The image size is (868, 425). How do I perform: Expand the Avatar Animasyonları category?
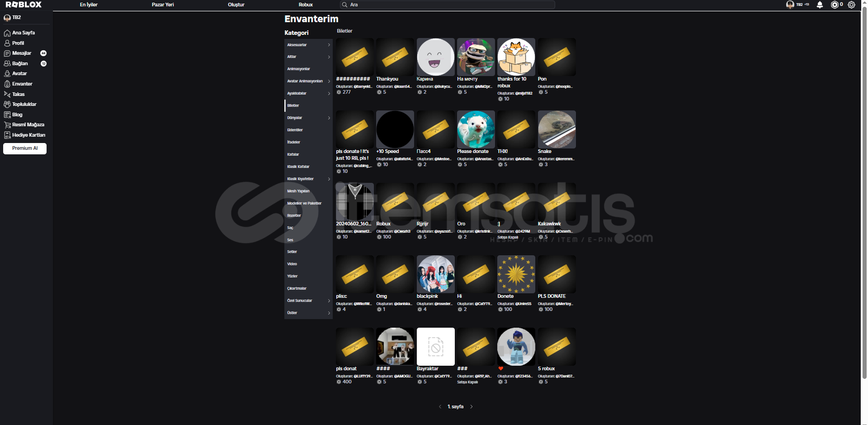(308, 81)
